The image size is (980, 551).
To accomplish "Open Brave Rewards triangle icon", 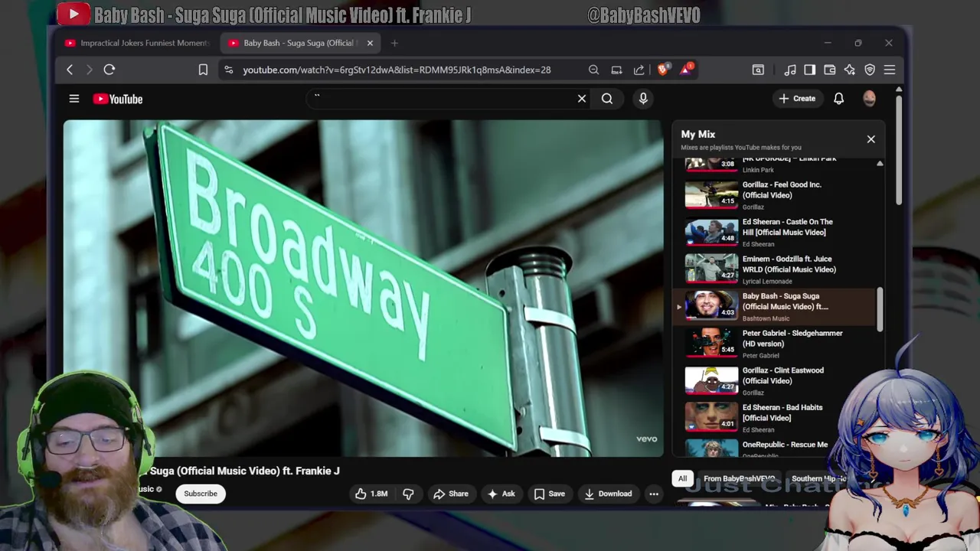I will tap(686, 70).
